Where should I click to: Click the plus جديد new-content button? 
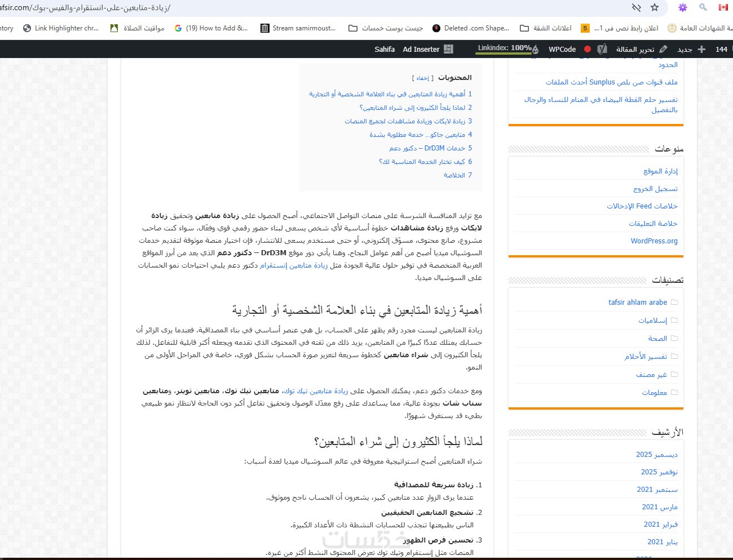pos(692,49)
